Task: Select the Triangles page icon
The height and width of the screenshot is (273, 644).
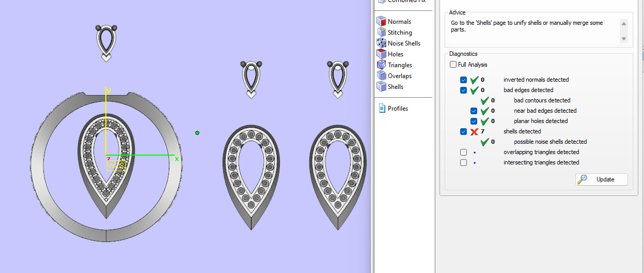Action: click(x=382, y=65)
